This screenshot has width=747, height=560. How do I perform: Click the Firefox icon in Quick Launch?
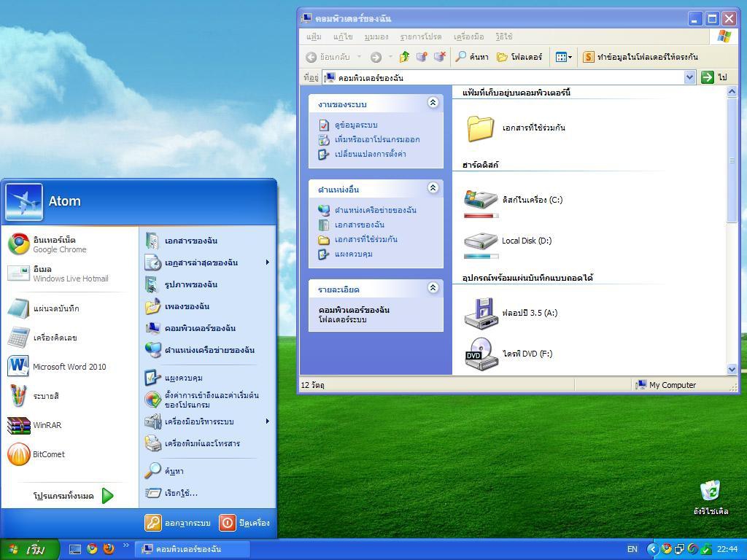(109, 549)
